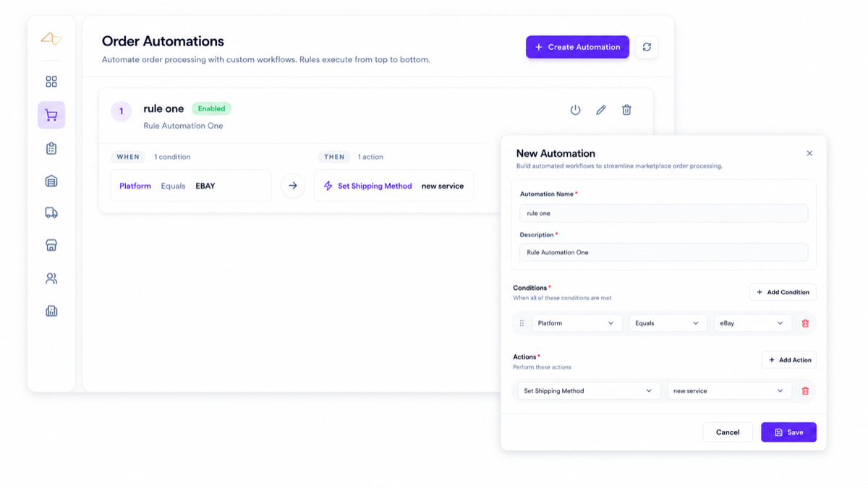Click Cancel in the New Automation dialog
The width and height of the screenshot is (868, 488).
pyautogui.click(x=728, y=432)
